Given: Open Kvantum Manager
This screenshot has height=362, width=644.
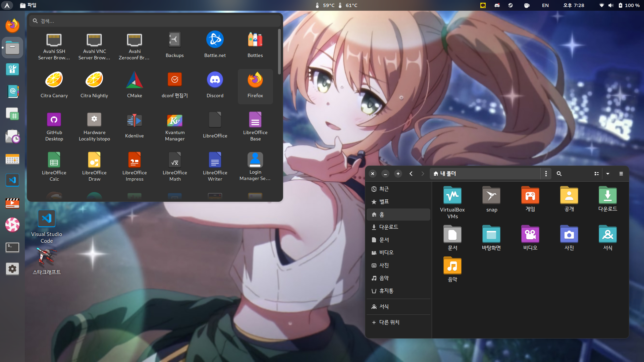Looking at the screenshot, I should (175, 127).
